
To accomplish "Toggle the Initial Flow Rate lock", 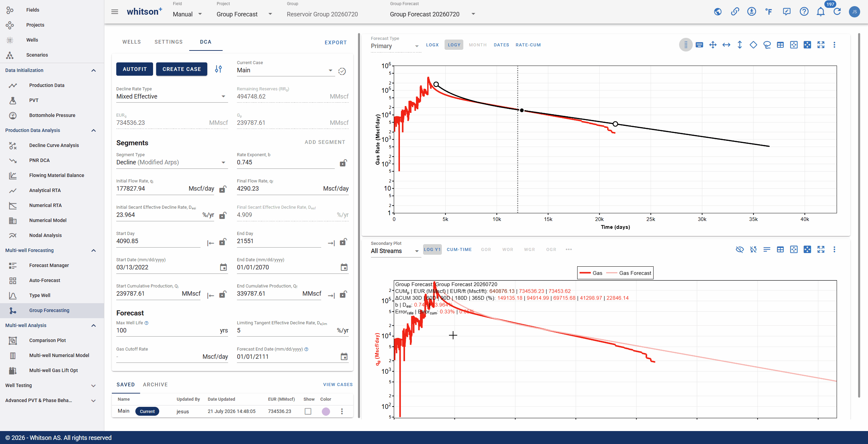I will pos(223,189).
